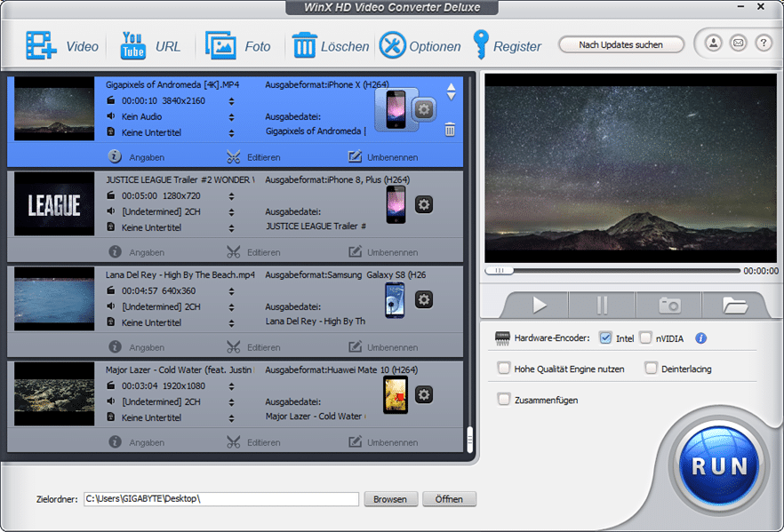Click the Register key icon

pos(481,44)
